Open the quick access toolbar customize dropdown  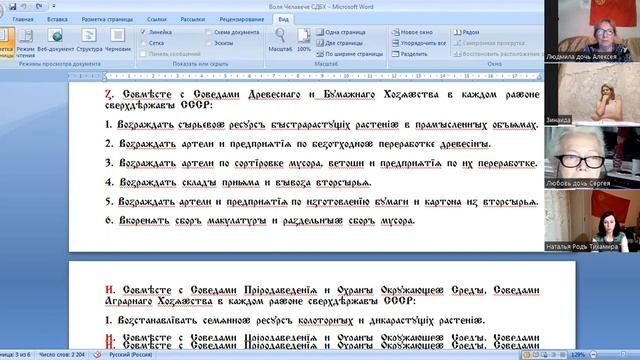pos(53,7)
